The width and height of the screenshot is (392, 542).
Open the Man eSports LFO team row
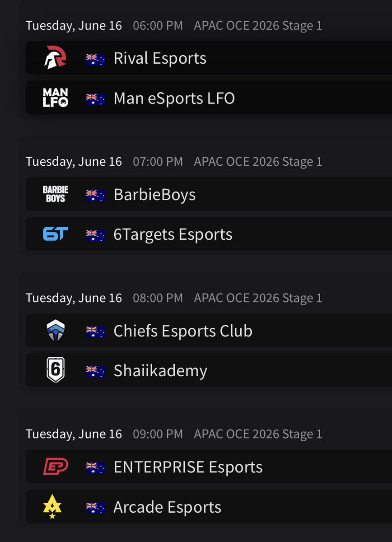pos(209,98)
